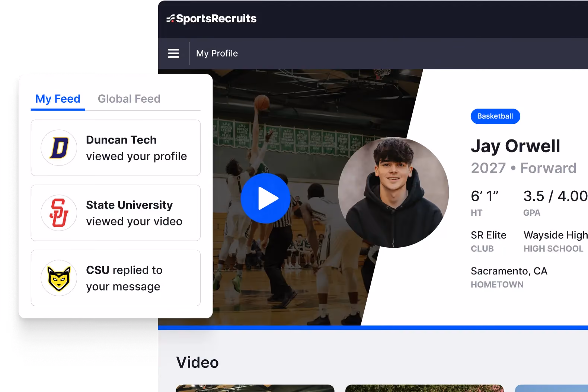This screenshot has width=588, height=392.
Task: Select the My Feed tab
Action: tap(58, 99)
